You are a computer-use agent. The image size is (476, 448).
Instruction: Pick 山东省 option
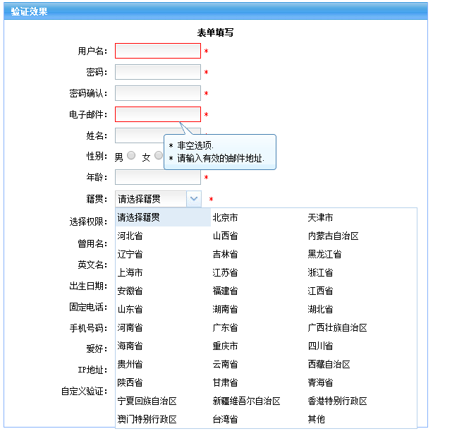click(130, 309)
